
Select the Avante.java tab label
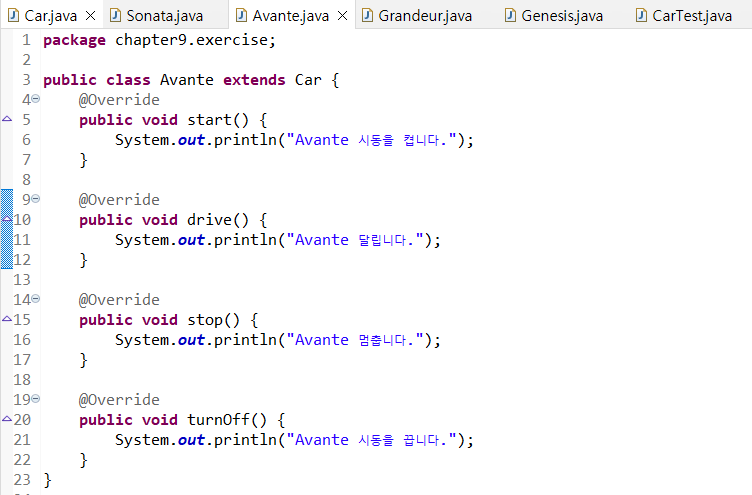click(x=290, y=16)
